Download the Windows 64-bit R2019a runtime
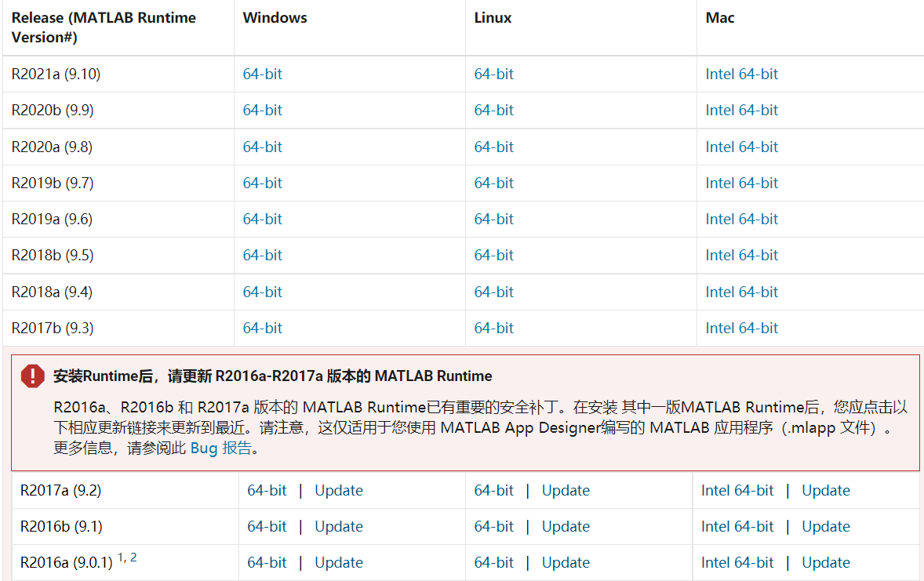 pos(262,219)
